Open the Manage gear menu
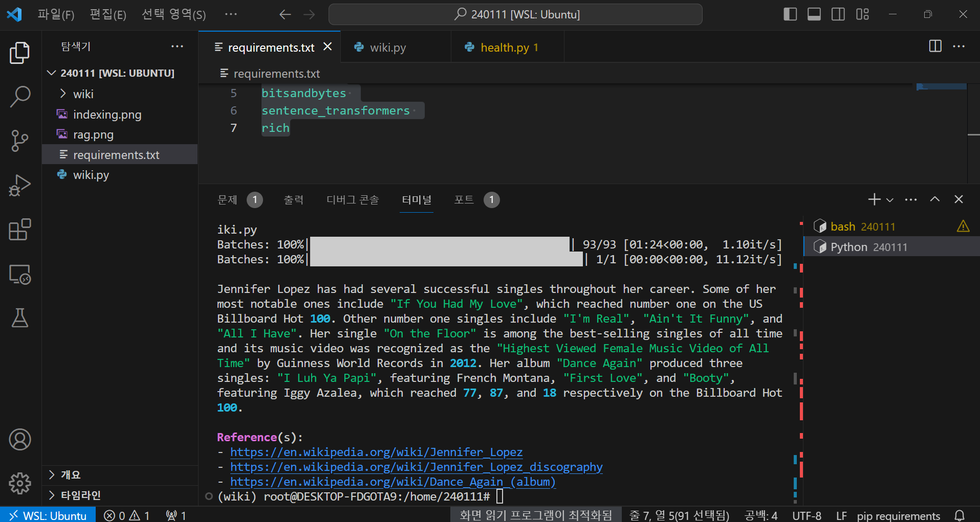The width and height of the screenshot is (980, 522). point(20,483)
